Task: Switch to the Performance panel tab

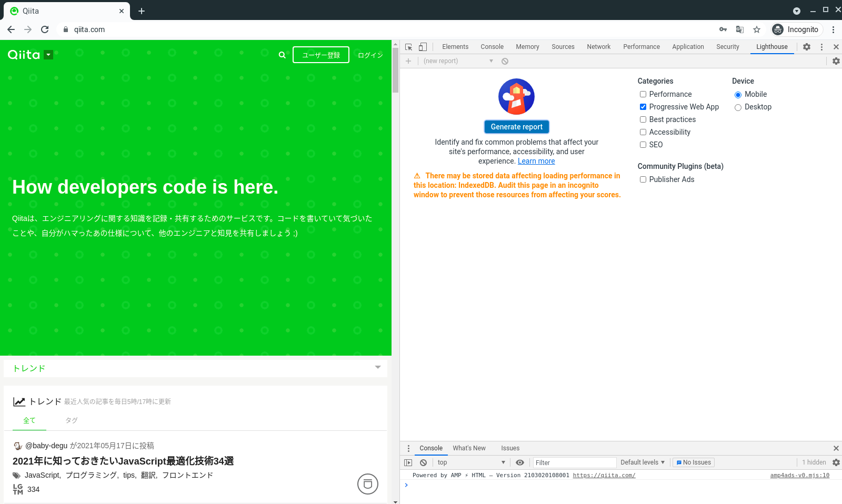Action: 641,47
